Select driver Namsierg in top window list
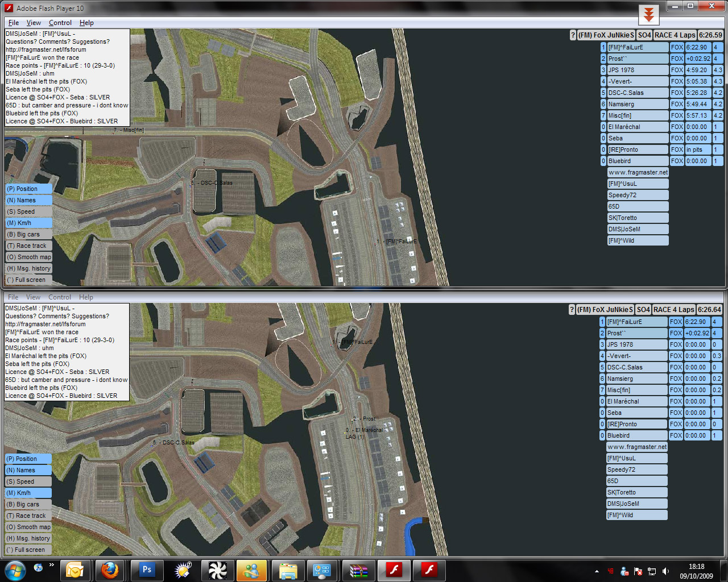728x582 pixels. [x=638, y=104]
